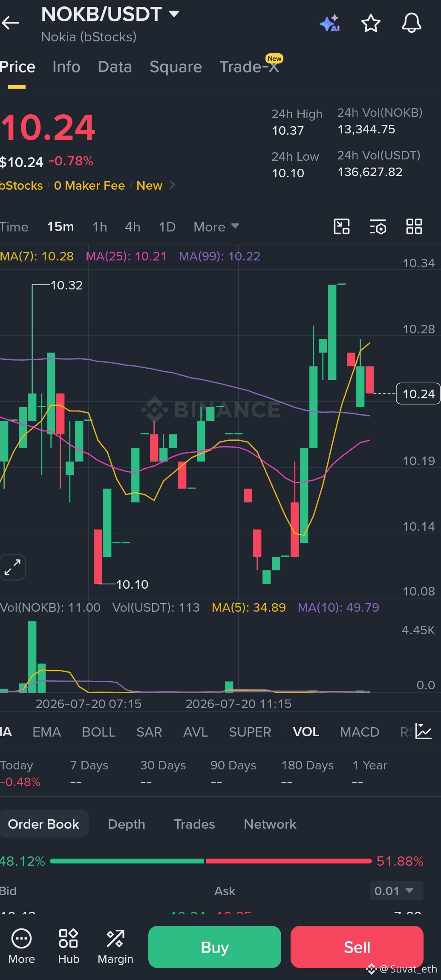
Task: Tap MA(99): 10.22 indicator label
Action: (x=219, y=256)
